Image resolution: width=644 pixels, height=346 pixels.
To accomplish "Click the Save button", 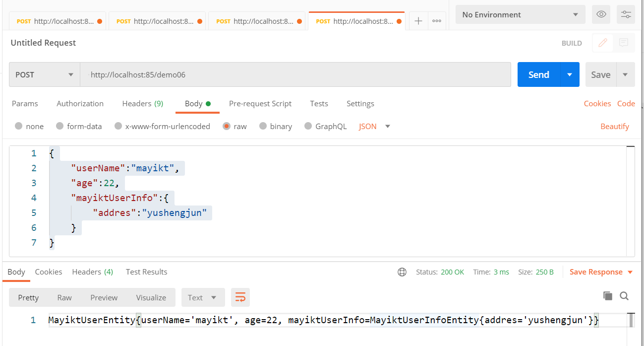I will 601,74.
